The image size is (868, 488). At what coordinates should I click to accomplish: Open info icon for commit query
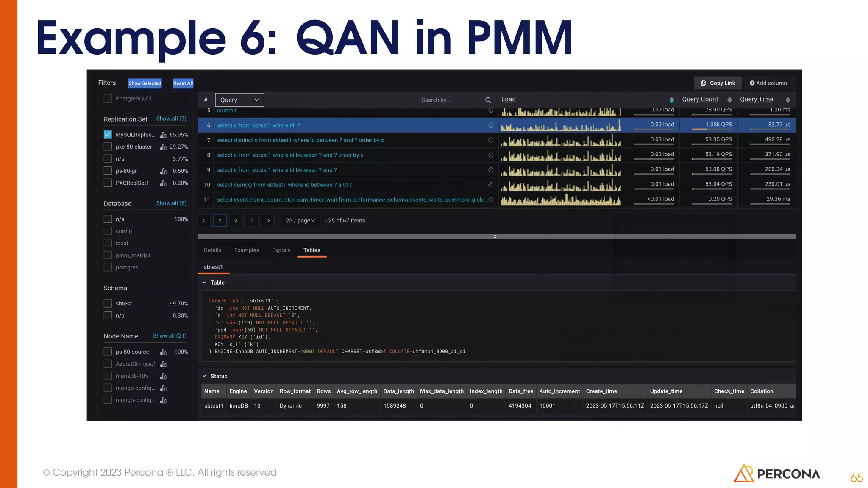(491, 111)
